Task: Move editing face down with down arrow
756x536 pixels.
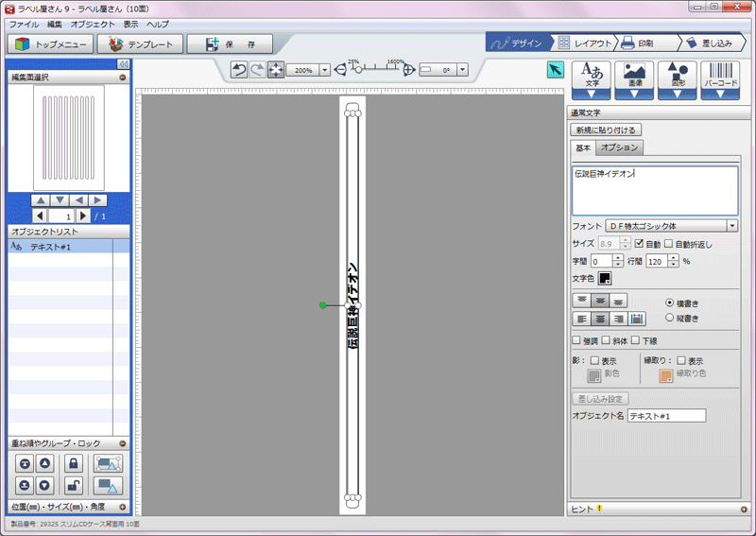Action: click(60, 200)
